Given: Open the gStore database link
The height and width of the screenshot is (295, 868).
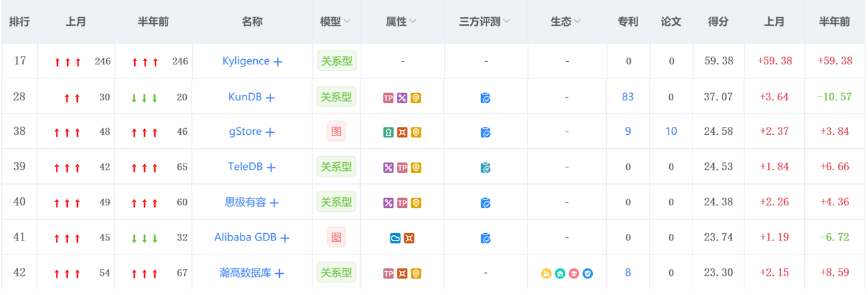Looking at the screenshot, I should pyautogui.click(x=245, y=132).
